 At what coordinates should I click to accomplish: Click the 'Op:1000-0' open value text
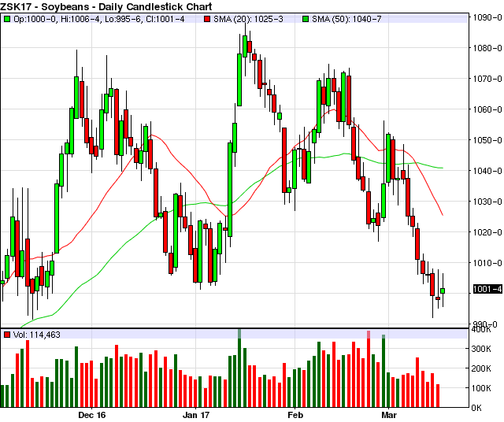coord(35,19)
